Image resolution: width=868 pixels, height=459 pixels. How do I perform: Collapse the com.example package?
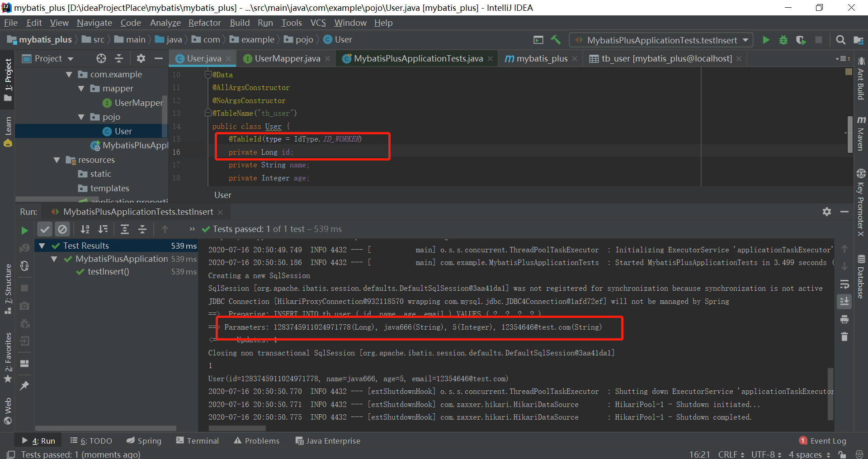69,74
